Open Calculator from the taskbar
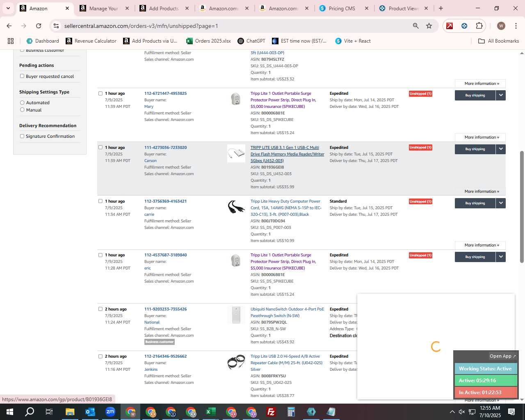Viewport: 525px width, 420px height. click(x=291, y=412)
